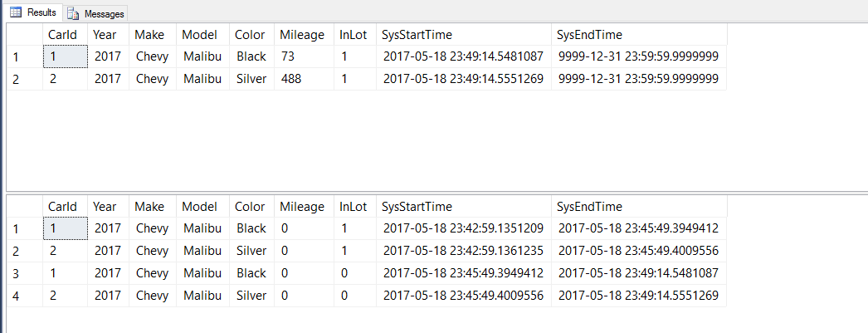The height and width of the screenshot is (333, 868).
Task: Click the Messages tab page icon
Action: tap(73, 14)
